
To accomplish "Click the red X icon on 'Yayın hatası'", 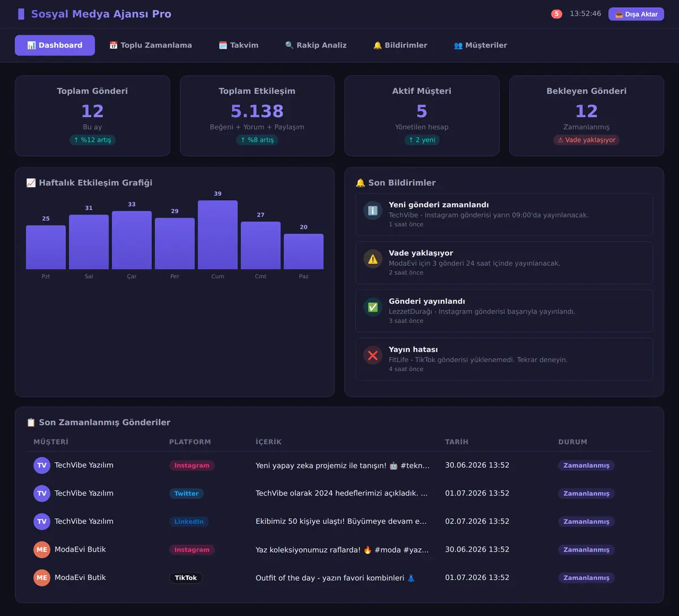I will 373,355.
